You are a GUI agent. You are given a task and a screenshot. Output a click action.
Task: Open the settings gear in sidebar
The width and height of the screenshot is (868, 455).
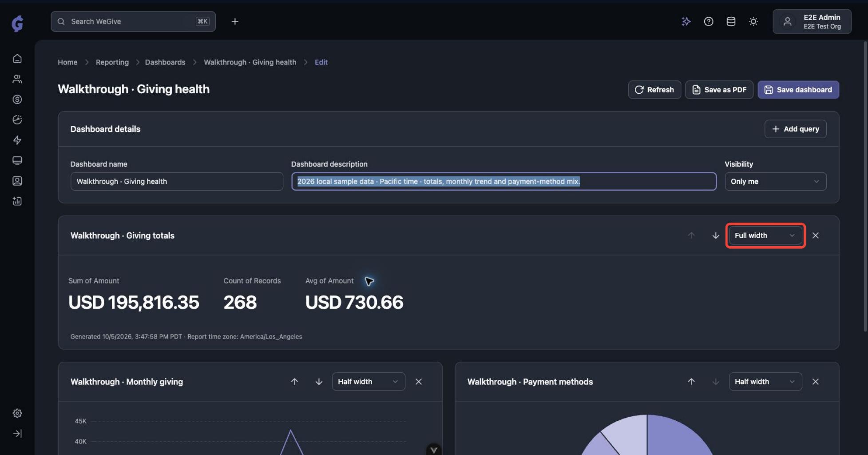pos(17,413)
